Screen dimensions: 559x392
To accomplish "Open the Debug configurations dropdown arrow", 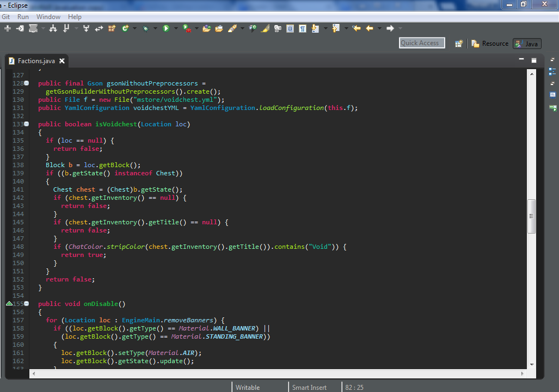I will click(x=155, y=28).
